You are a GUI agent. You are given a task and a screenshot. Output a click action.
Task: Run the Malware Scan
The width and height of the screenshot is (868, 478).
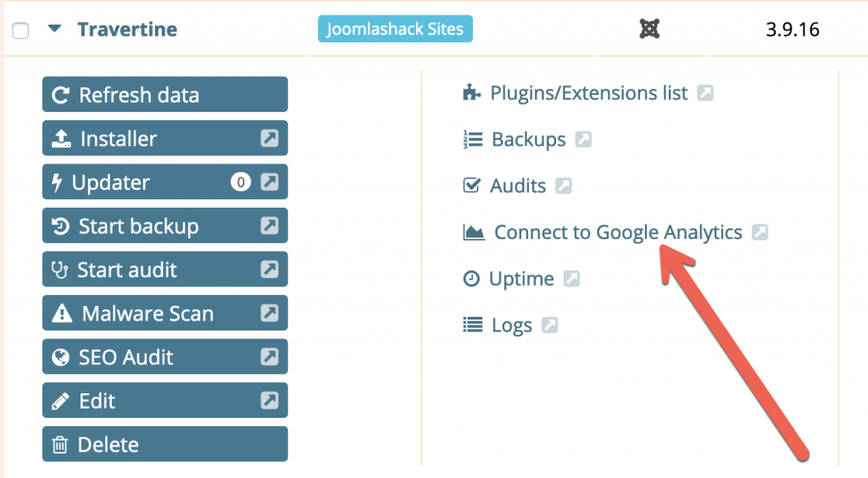(x=165, y=313)
